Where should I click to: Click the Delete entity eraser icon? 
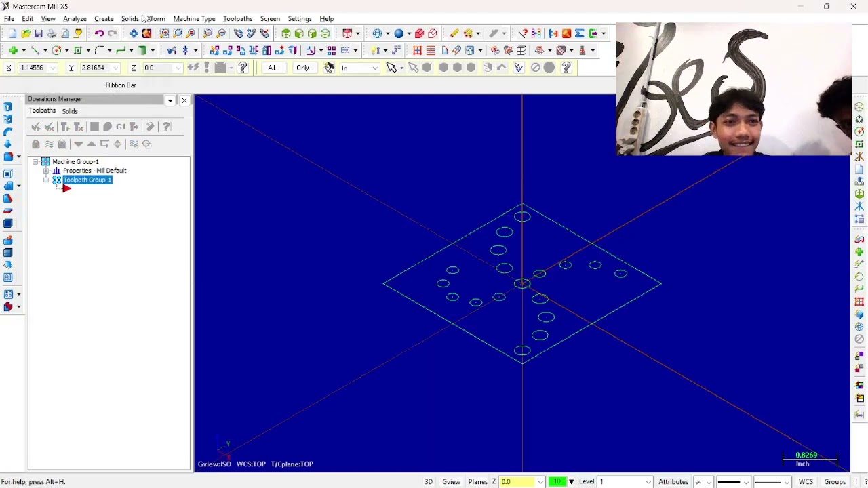tap(454, 33)
